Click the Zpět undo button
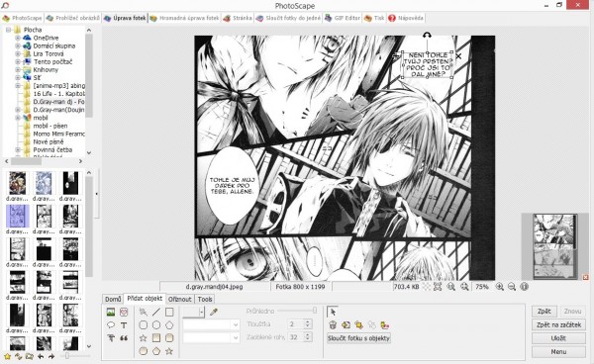 [x=544, y=312]
